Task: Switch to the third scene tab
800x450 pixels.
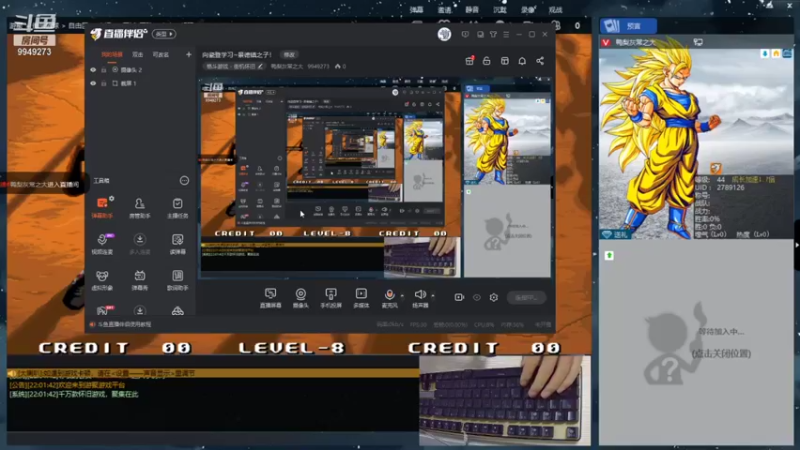Action: (161, 54)
